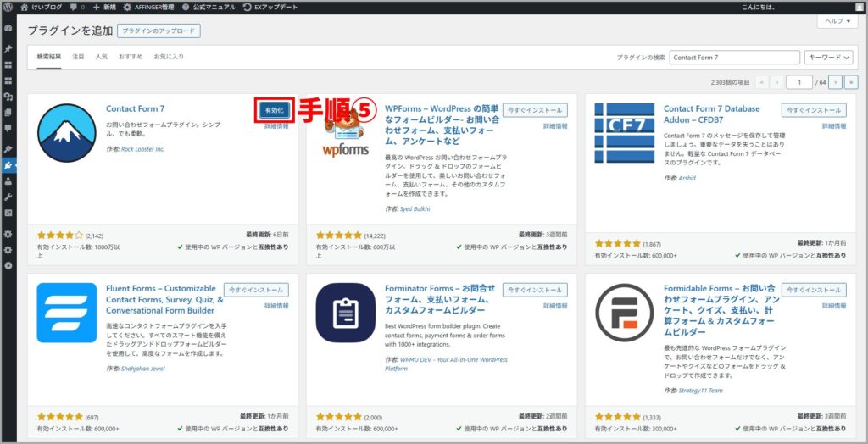
Task: Switch to the 人気 tab
Action: (x=102, y=57)
